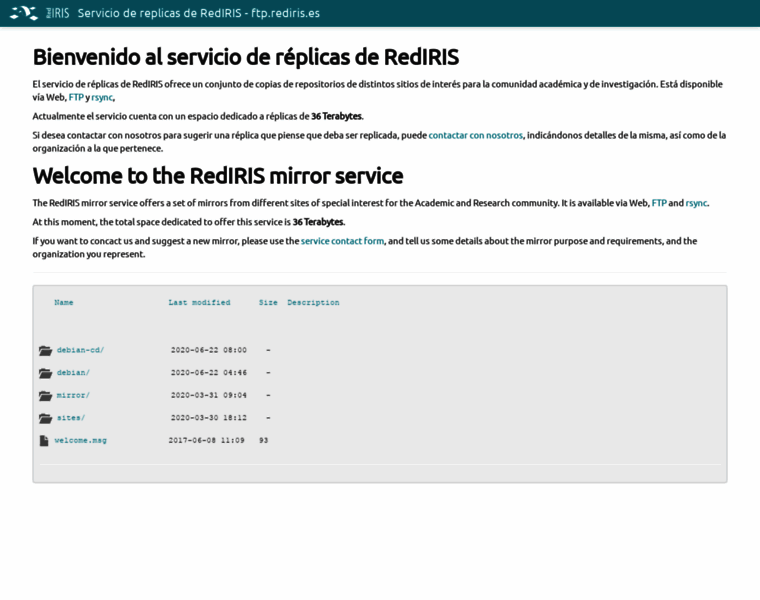The height and width of the screenshot is (600, 760).
Task: Select the date '2020-03-31 09:04'
Action: click(209, 395)
